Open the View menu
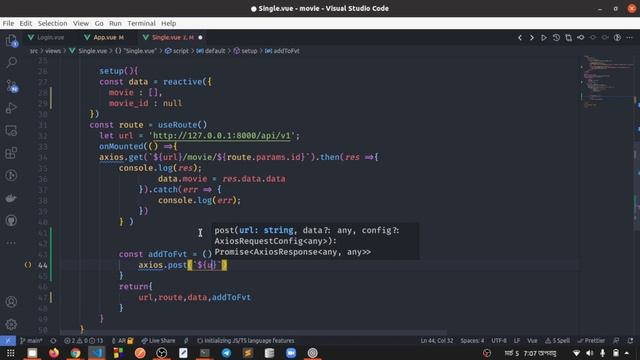Image resolution: width=640 pixels, height=360 pixels. tap(81, 23)
